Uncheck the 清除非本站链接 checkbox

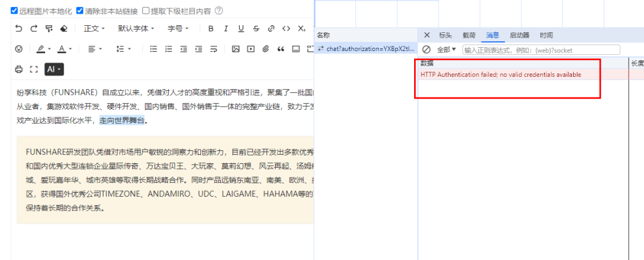(80, 11)
